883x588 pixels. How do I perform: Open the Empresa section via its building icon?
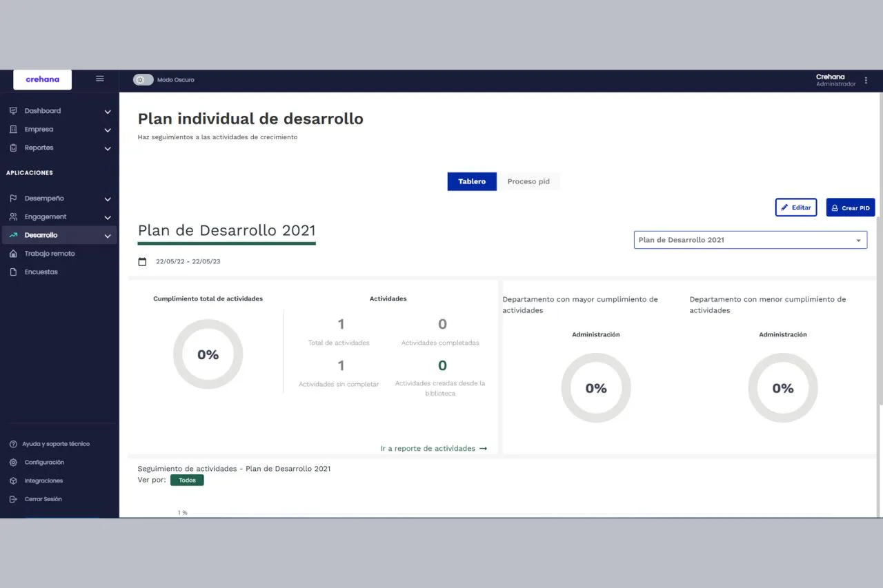pyautogui.click(x=14, y=129)
